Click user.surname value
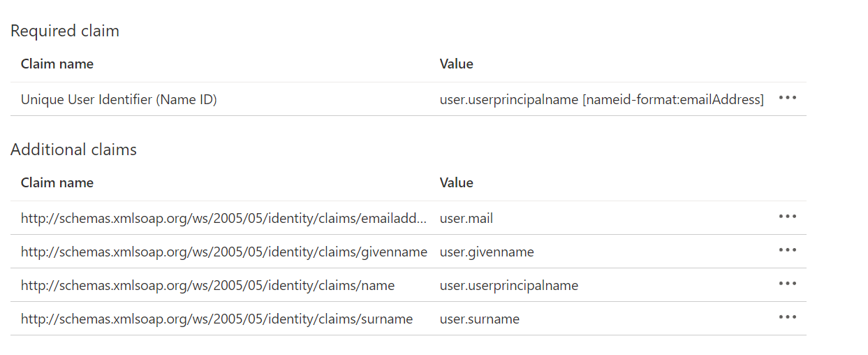 [480, 319]
